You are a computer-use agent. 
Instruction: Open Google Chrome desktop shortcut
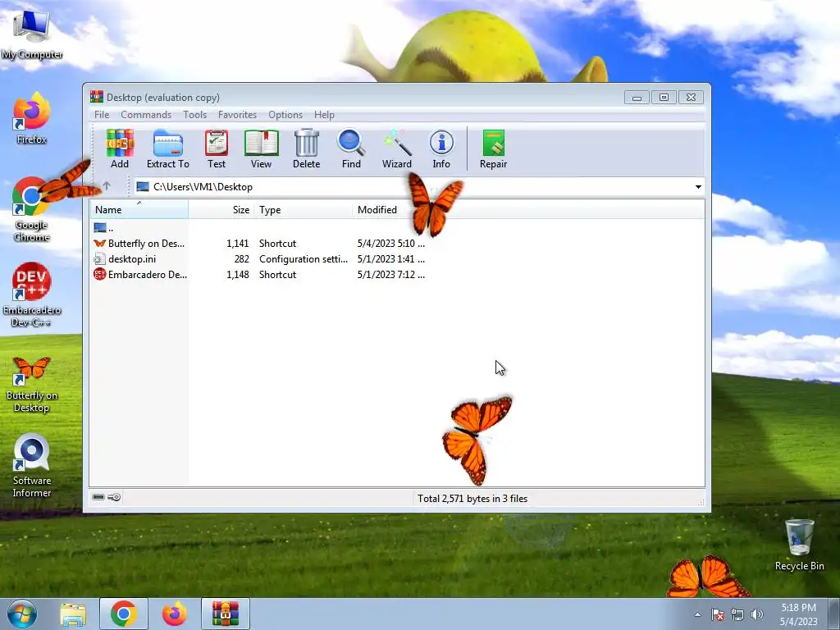click(31, 210)
